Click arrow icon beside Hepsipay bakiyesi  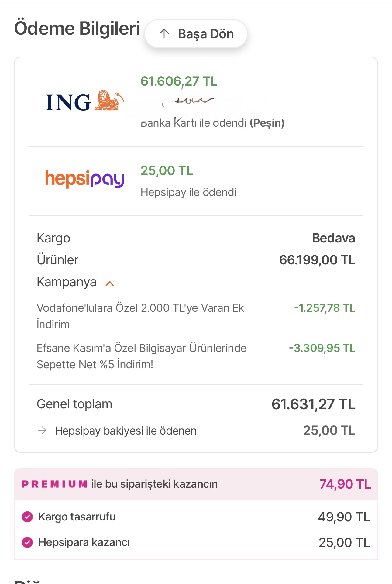[42, 430]
